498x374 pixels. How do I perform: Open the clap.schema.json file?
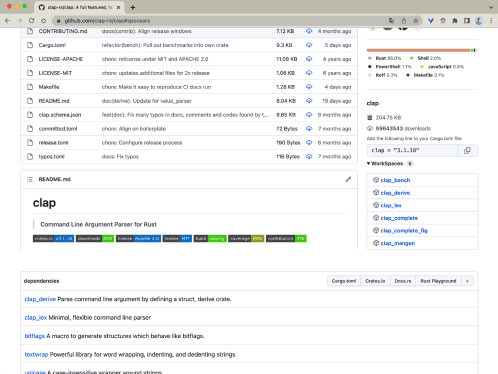[x=60, y=115]
